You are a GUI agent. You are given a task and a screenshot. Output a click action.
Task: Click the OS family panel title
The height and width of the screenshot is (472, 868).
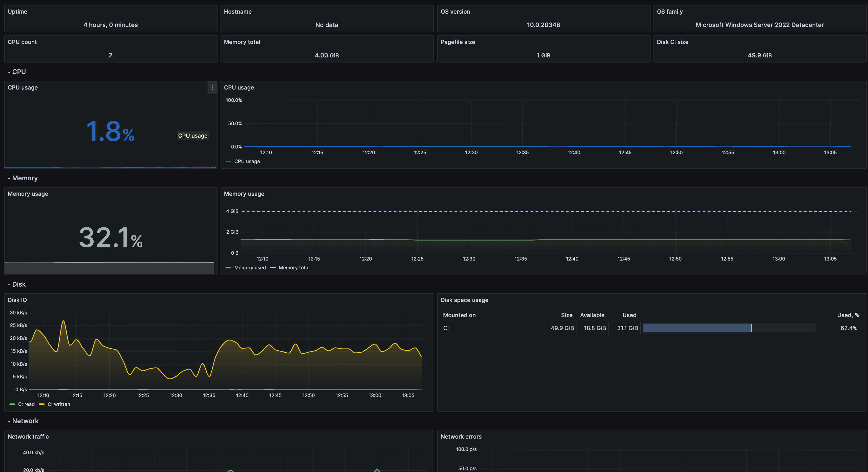pyautogui.click(x=670, y=11)
